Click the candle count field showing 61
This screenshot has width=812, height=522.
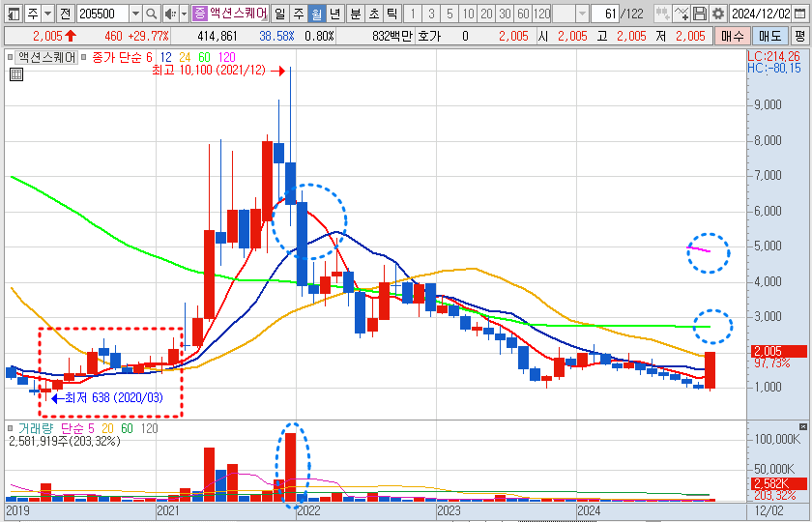605,14
